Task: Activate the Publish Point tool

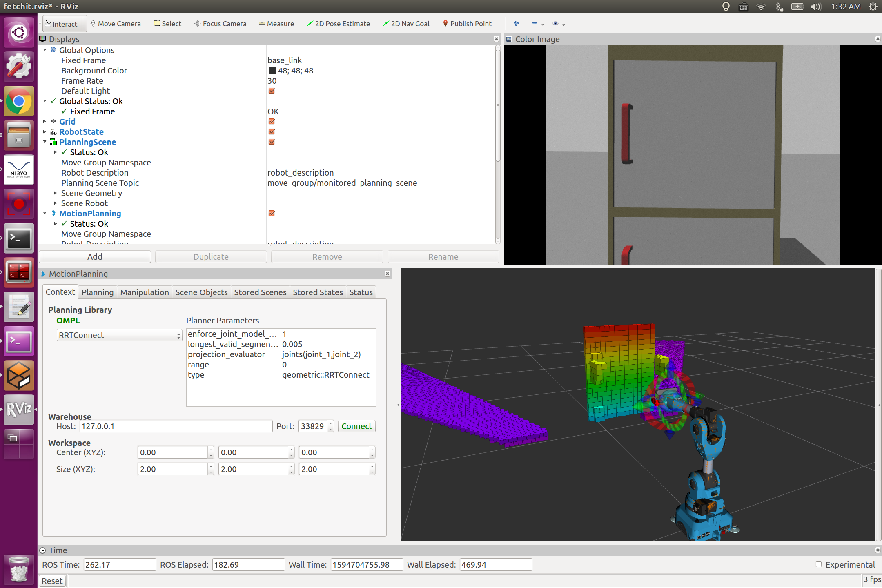Action: tap(468, 23)
